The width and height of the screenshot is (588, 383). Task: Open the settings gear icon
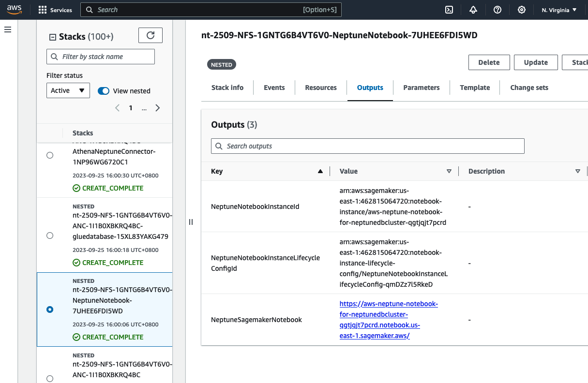coord(522,10)
